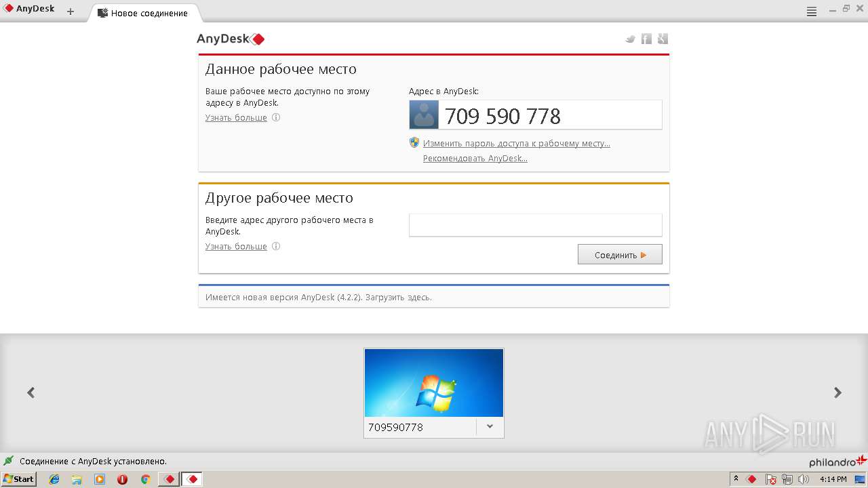The image size is (868, 488).
Task: Switch to the first AnyDesk taskbar window
Action: point(169,479)
